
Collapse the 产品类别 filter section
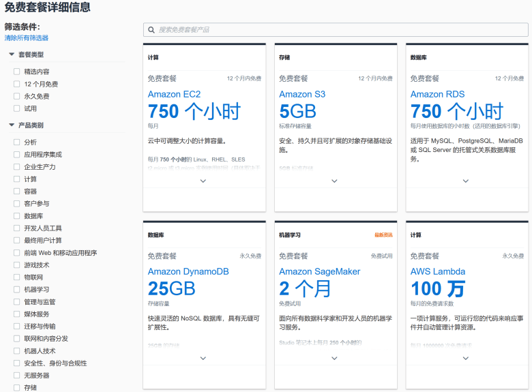(12, 125)
